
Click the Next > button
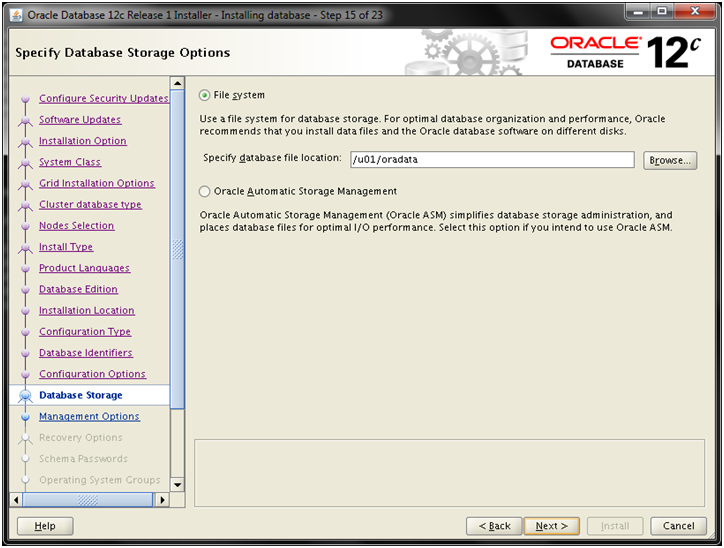[x=551, y=526]
